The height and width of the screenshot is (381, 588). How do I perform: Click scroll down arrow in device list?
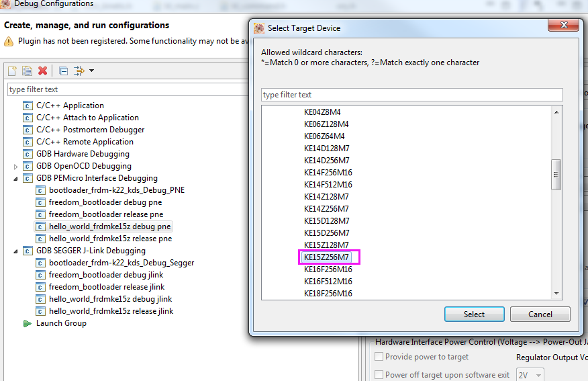pos(556,294)
